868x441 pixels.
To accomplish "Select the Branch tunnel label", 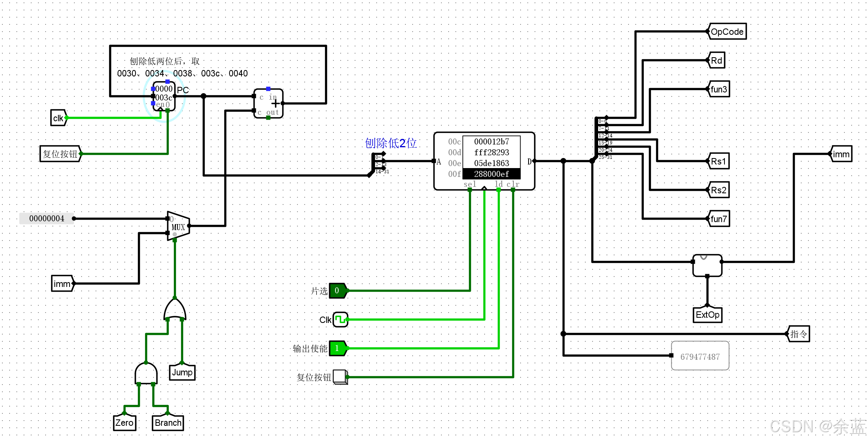I will tap(168, 423).
